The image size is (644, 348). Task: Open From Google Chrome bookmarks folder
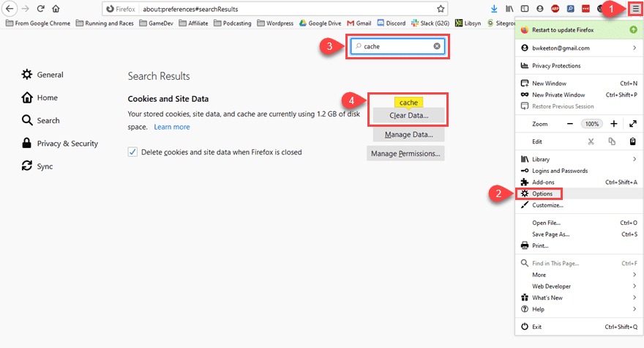pyautogui.click(x=38, y=23)
